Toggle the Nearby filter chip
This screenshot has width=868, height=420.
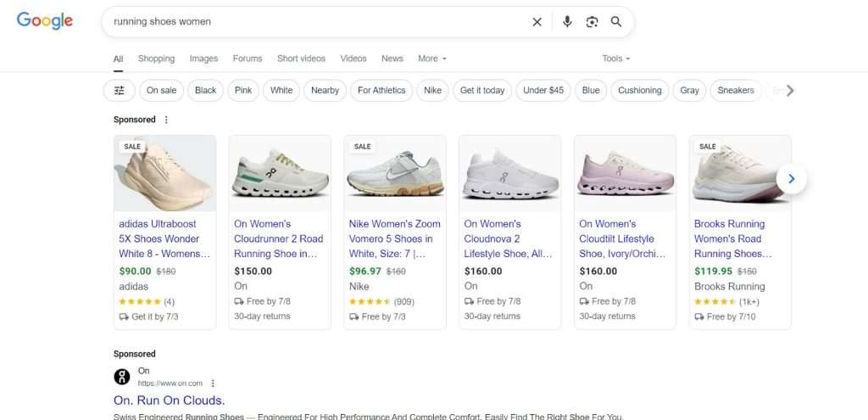coord(325,90)
